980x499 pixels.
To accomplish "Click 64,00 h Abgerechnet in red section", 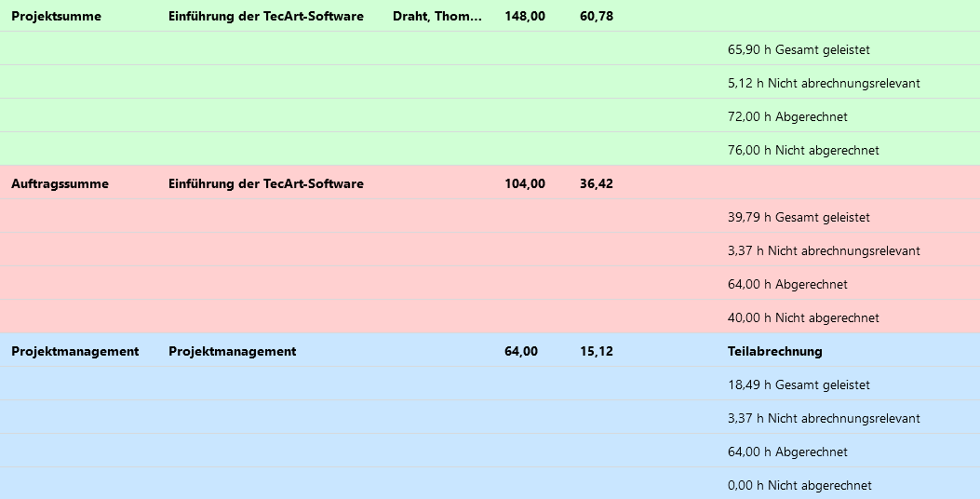I will [787, 285].
